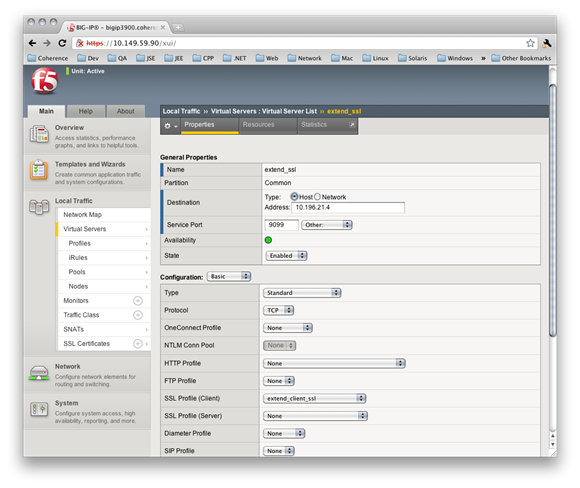Image resolution: width=580 pixels, height=488 pixels.
Task: Click the vertical page scrollbar
Action: [553, 211]
